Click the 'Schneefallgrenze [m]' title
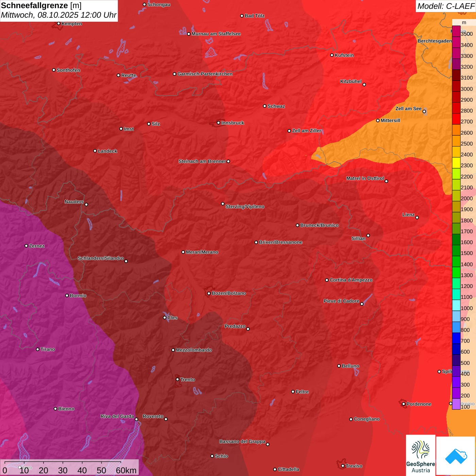476x476 pixels. (x=41, y=5)
